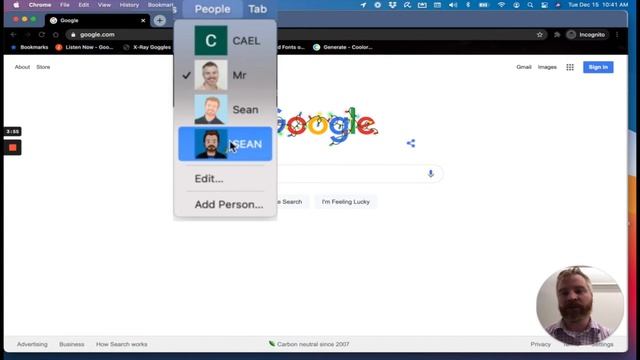Open the Wi-Fi status menu

tap(501, 5)
